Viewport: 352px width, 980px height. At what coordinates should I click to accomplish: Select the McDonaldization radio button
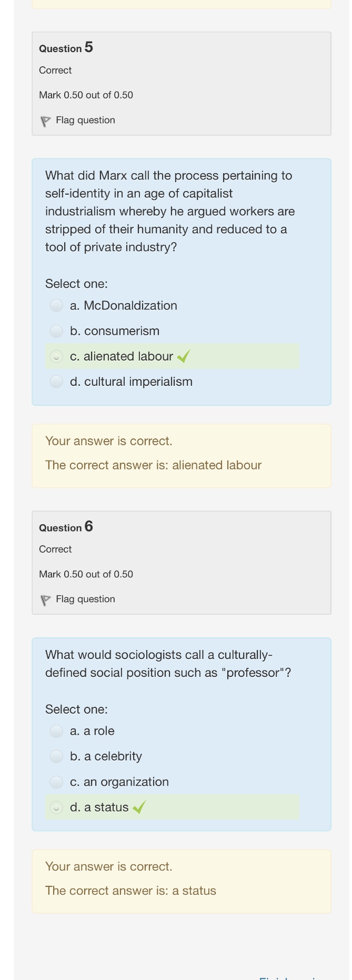point(56,306)
